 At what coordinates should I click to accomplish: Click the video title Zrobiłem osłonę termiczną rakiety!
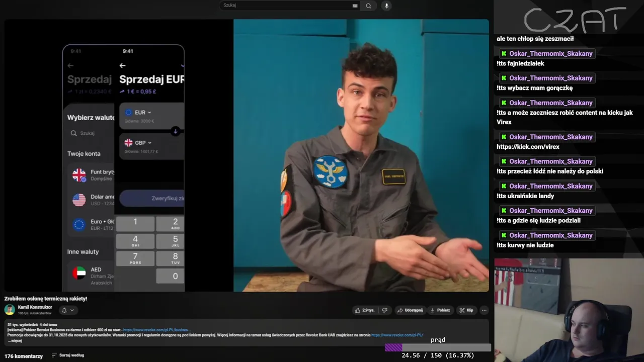click(x=46, y=299)
